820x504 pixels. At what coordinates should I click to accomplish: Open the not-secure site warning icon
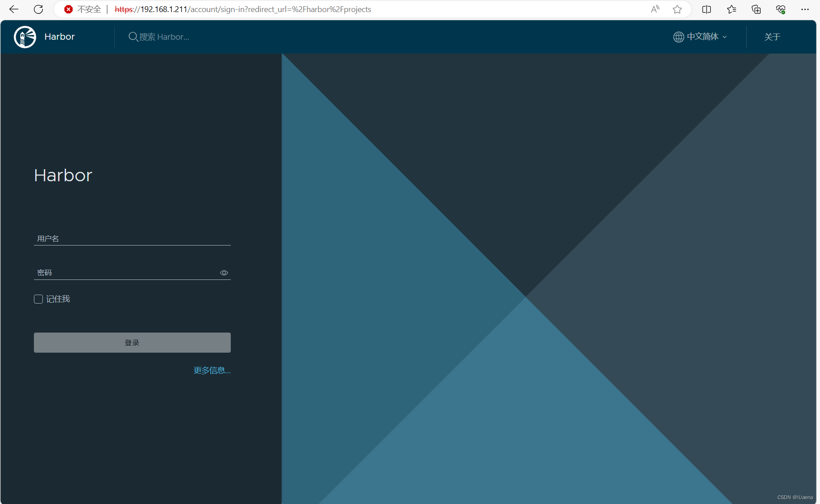[68, 9]
